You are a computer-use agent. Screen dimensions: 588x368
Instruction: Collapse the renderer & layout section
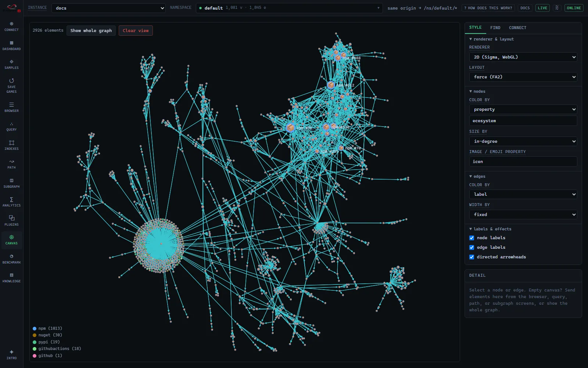[x=491, y=39]
